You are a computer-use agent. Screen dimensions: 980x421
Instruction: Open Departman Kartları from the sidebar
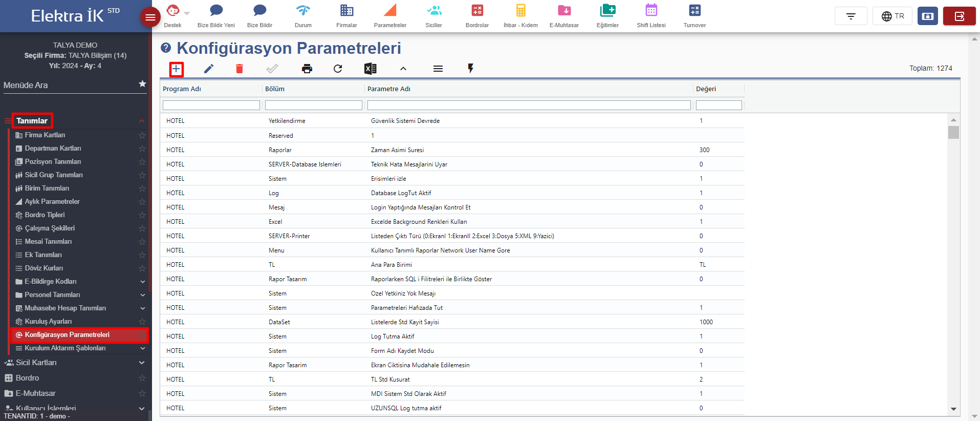pos(53,149)
